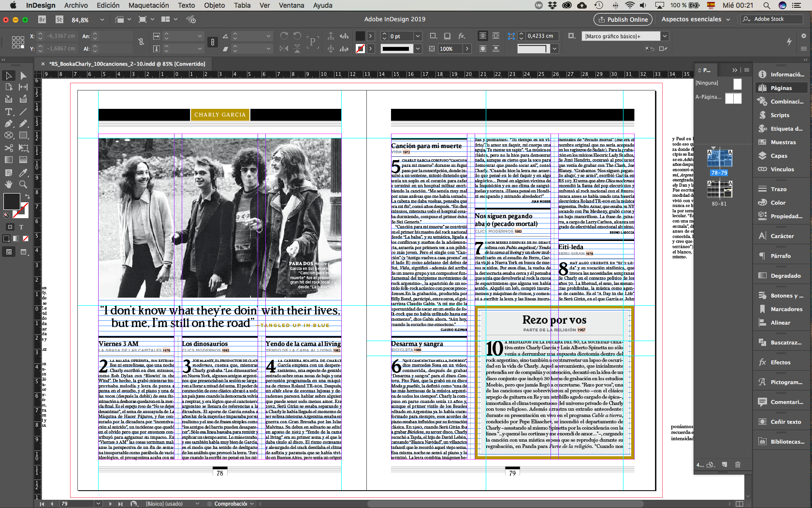
Task: Toggle no text wrap option
Action: [x=483, y=36]
